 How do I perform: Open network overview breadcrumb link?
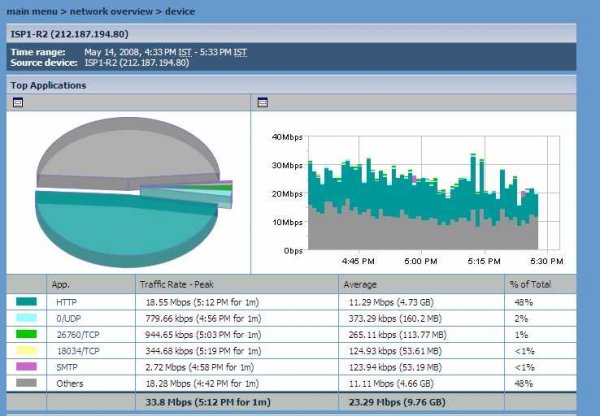[111, 11]
